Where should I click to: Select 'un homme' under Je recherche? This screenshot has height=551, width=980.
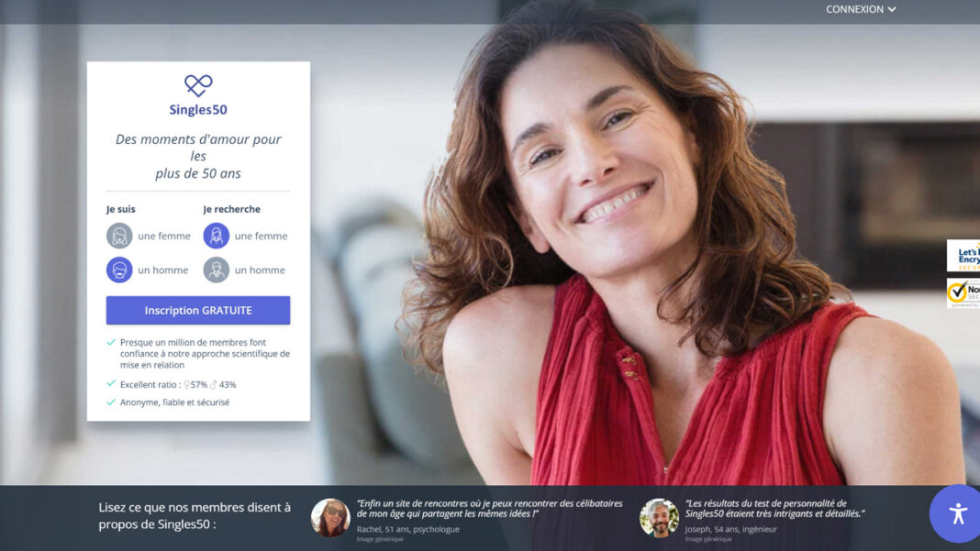[244, 270]
